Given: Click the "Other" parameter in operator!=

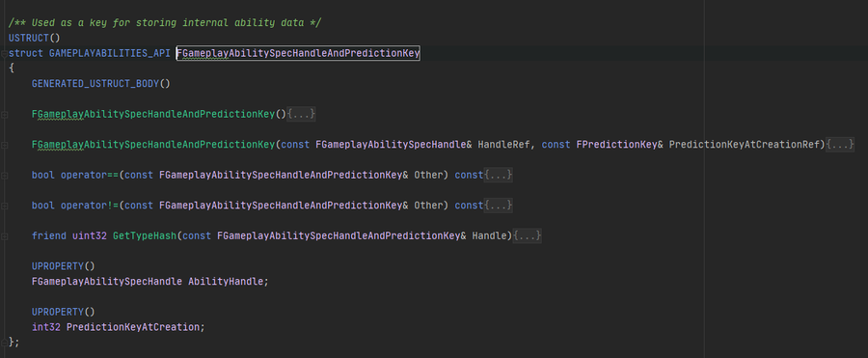Looking at the screenshot, I should (x=428, y=206).
